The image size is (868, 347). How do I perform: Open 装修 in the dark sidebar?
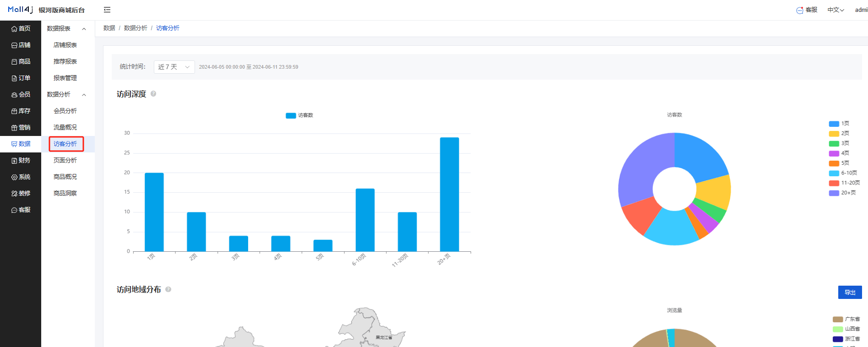point(21,193)
